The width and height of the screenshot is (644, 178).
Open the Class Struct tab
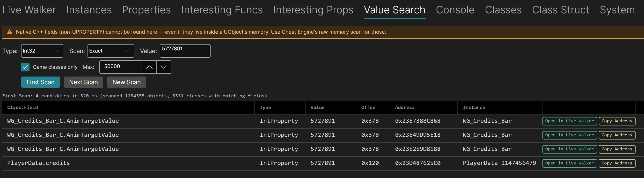[561, 10]
